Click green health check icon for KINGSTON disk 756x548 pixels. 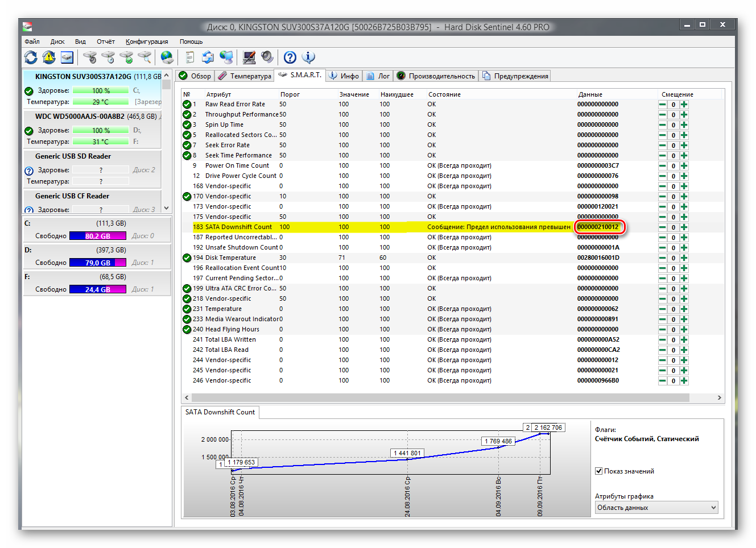[x=30, y=91]
